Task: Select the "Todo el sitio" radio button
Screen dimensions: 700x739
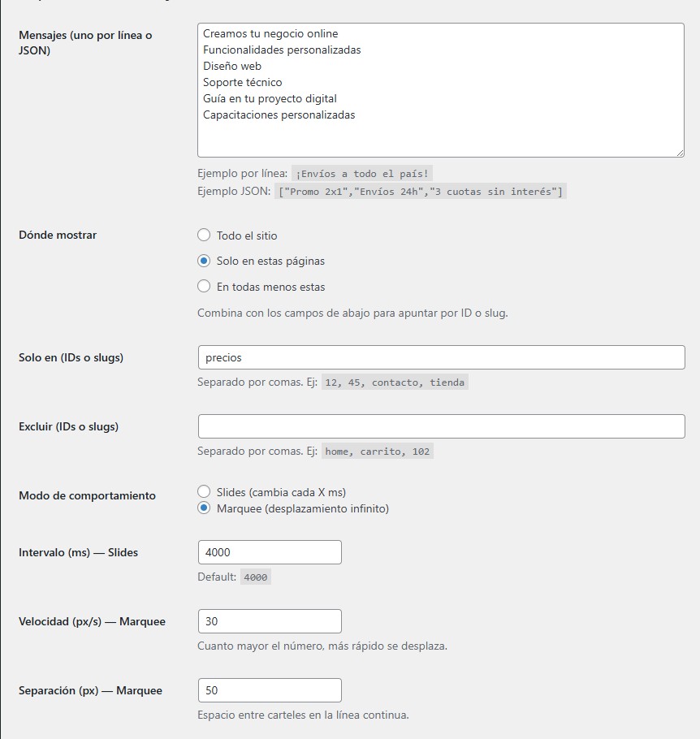Action: pos(205,236)
